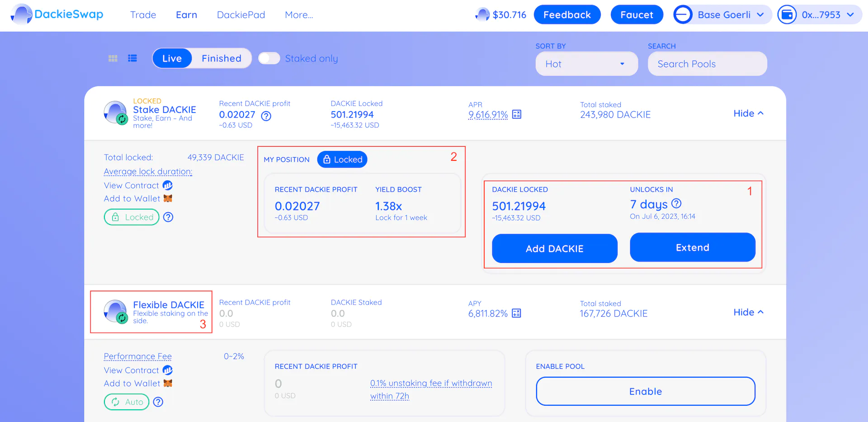
Task: Click help icon next to 7 days
Action: (x=676, y=204)
